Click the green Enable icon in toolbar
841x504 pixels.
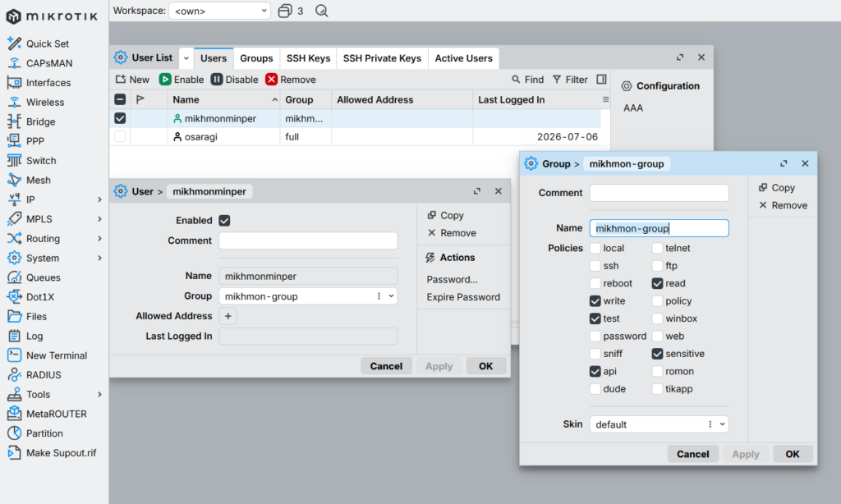click(165, 80)
